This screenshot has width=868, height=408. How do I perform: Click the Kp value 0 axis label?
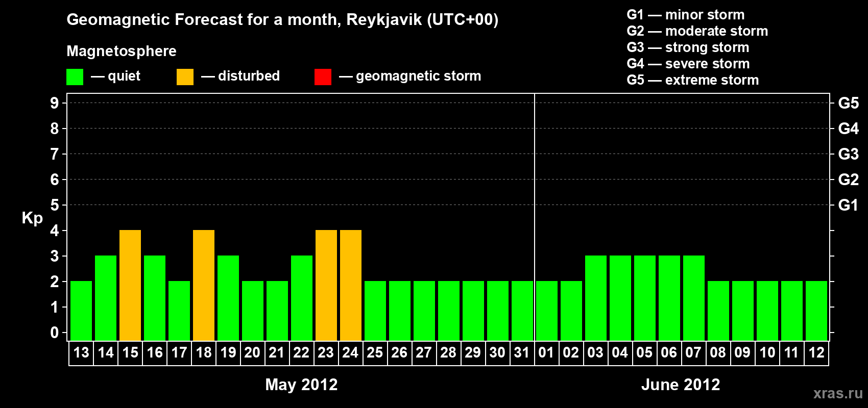(x=55, y=333)
